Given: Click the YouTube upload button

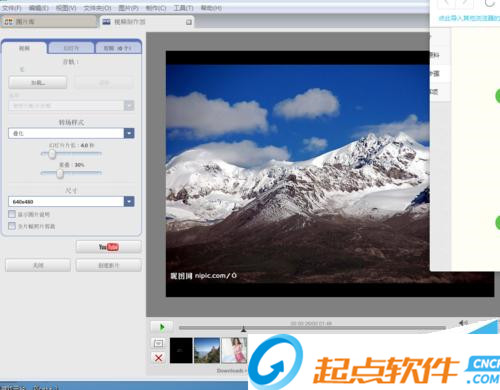Looking at the screenshot, I should point(109,247).
